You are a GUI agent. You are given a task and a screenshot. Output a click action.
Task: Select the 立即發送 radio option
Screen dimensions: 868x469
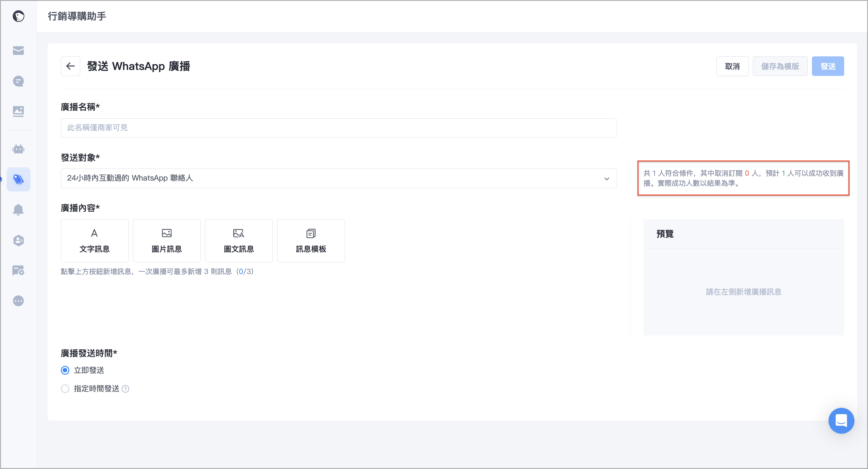(x=65, y=370)
